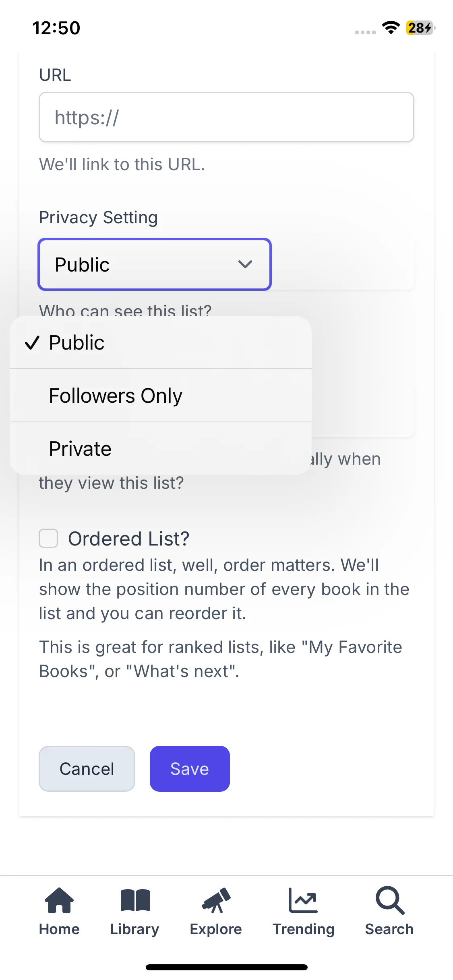The height and width of the screenshot is (980, 453).
Task: Open the Trending chart icon
Action: click(x=303, y=900)
